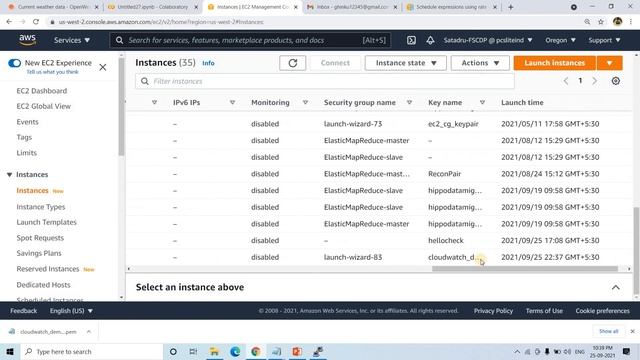Open EC2 Dashboard in sidebar
640x360 pixels.
pos(42,91)
